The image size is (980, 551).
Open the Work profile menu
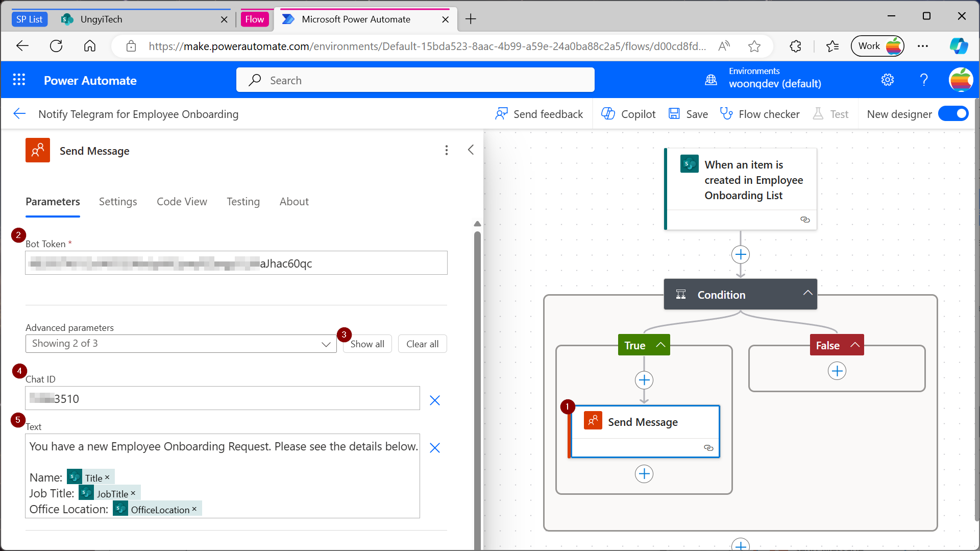point(877,46)
